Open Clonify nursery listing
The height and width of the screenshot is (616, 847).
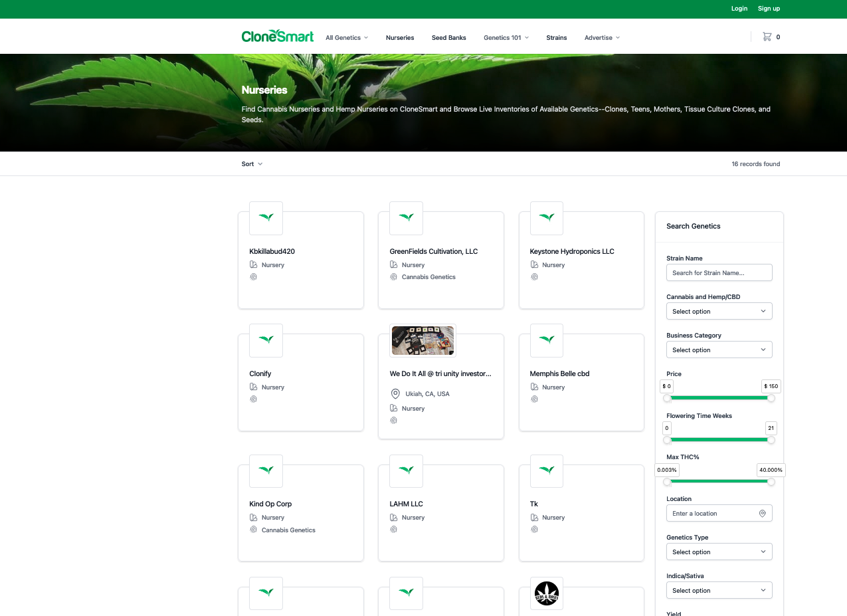point(260,373)
